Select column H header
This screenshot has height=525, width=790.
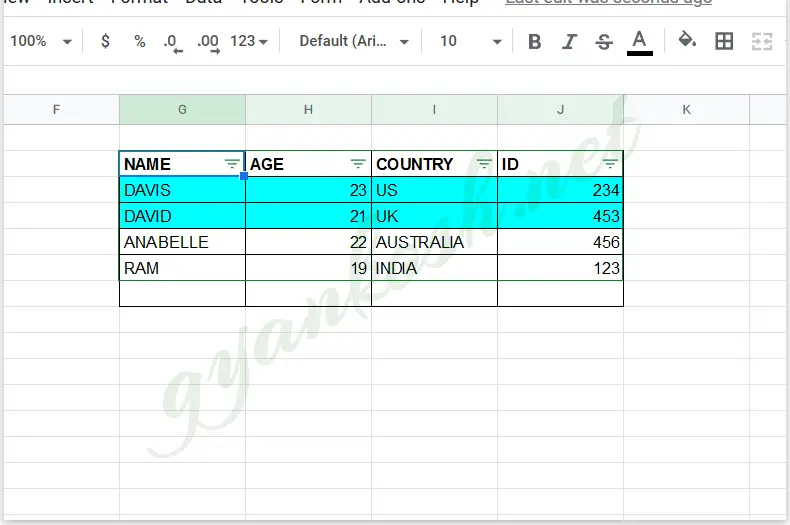[308, 109]
